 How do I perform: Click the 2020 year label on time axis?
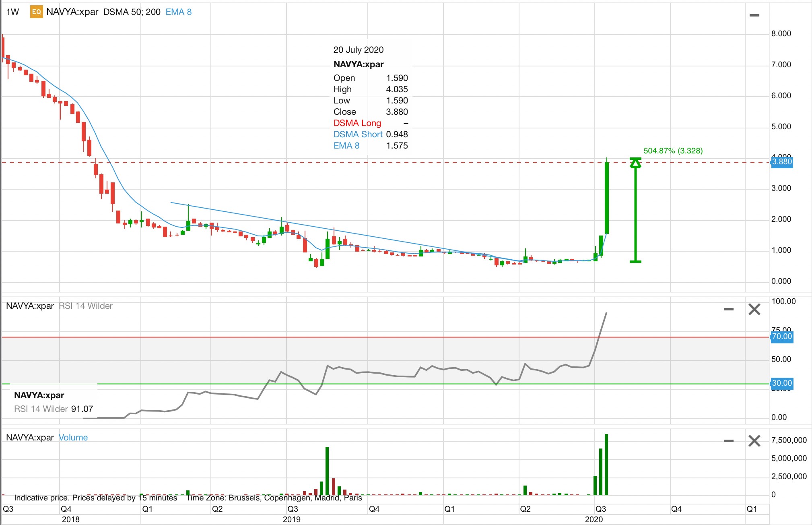(x=594, y=519)
